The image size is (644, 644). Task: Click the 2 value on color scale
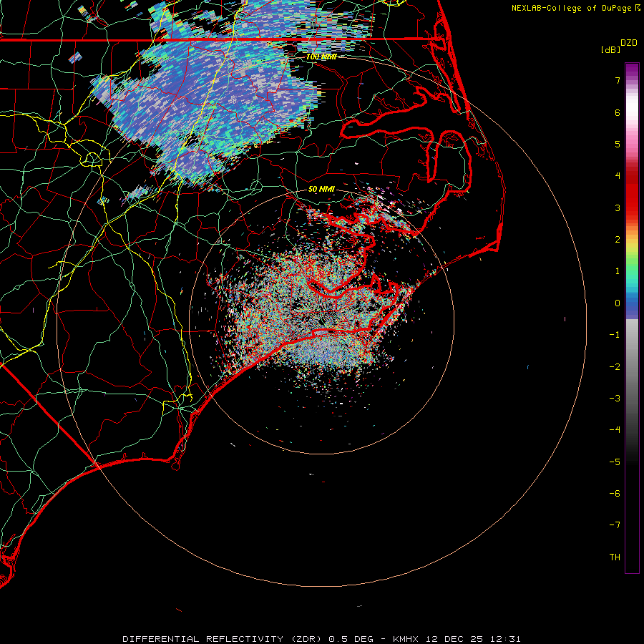pyautogui.click(x=618, y=240)
